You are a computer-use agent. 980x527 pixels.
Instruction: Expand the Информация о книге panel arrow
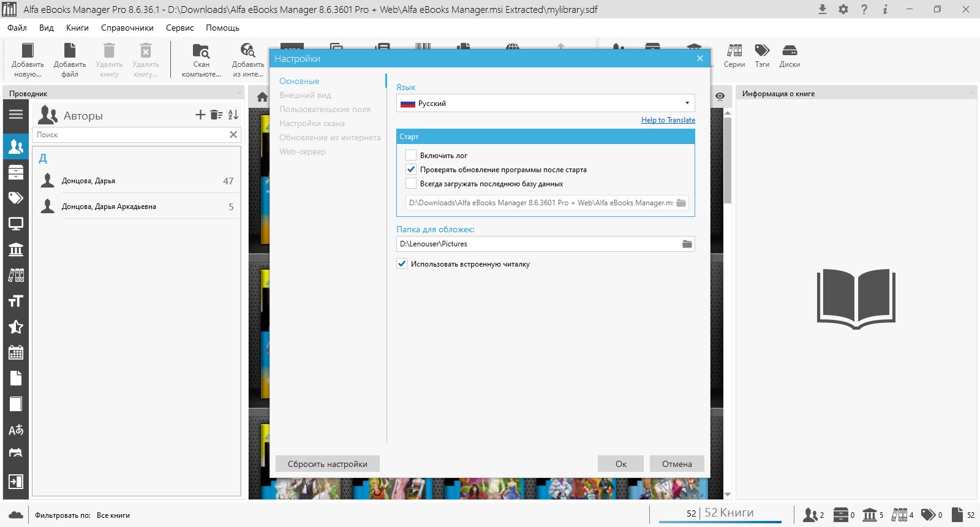(973, 93)
